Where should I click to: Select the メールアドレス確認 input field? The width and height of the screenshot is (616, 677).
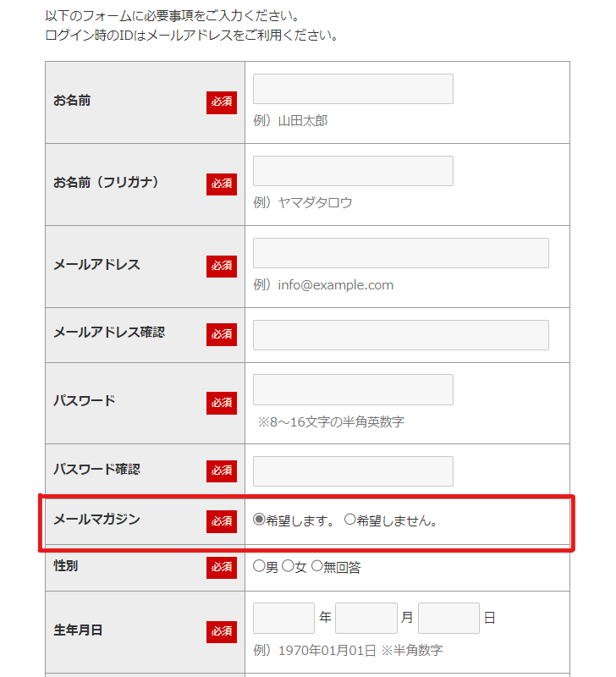point(400,335)
